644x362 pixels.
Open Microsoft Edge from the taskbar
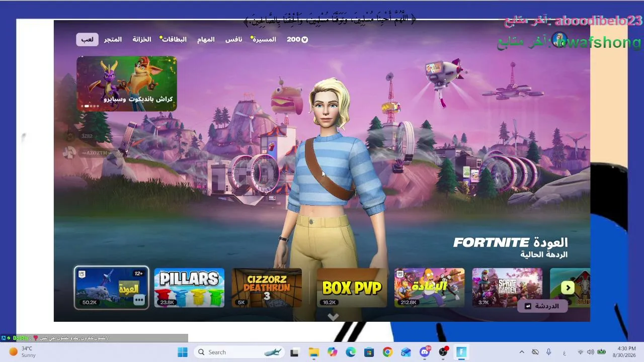click(x=351, y=352)
